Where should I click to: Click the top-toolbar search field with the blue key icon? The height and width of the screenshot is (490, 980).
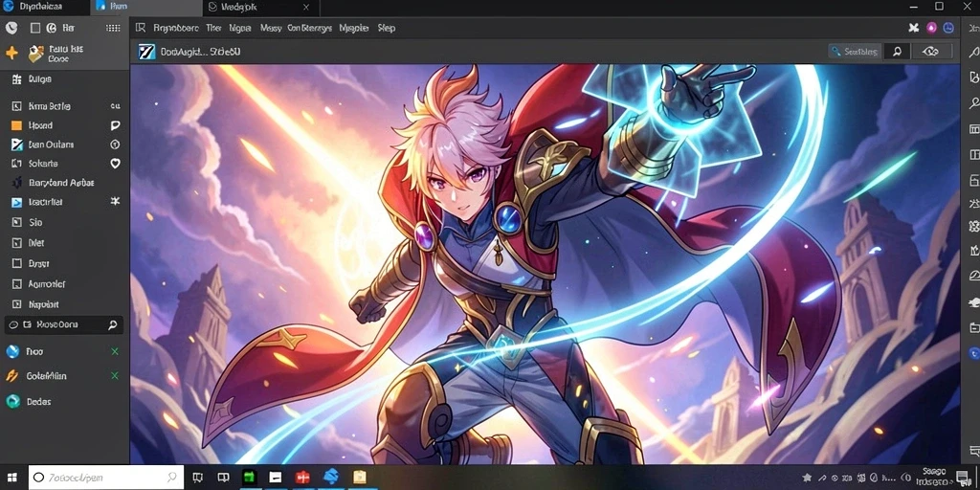[855, 52]
